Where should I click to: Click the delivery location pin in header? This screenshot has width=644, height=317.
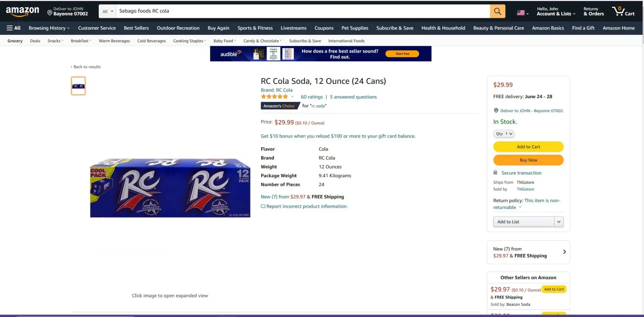click(50, 13)
